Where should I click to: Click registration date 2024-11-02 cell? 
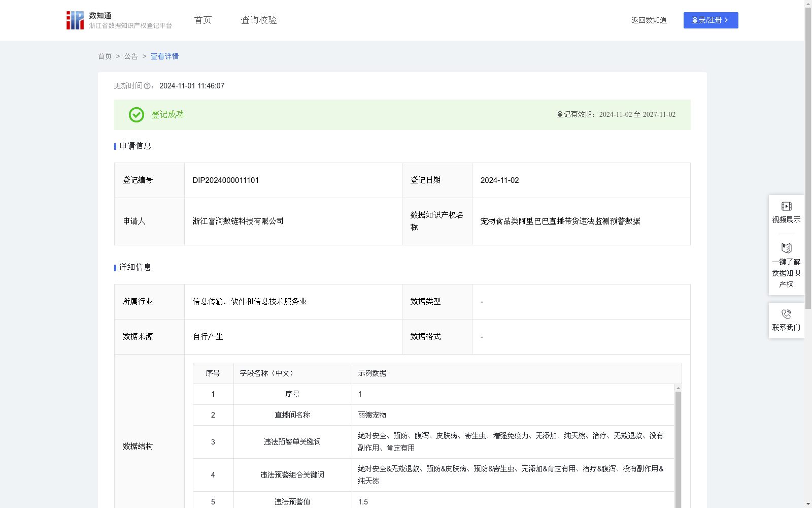click(581, 180)
